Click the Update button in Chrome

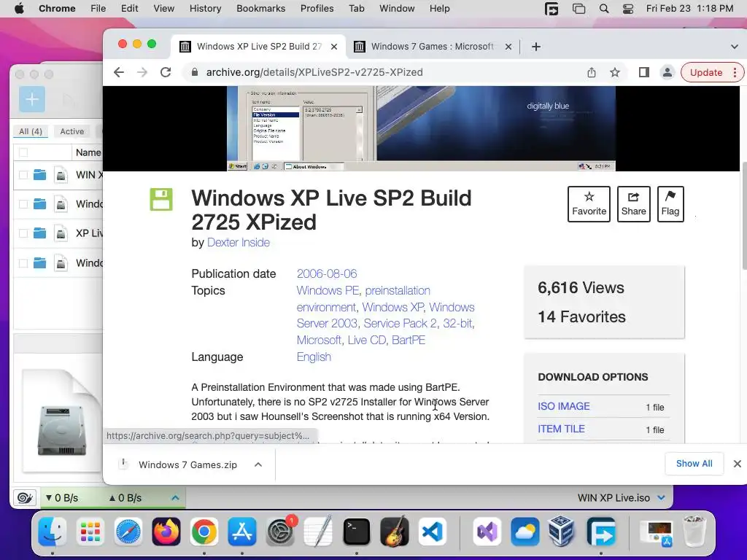tap(712, 72)
